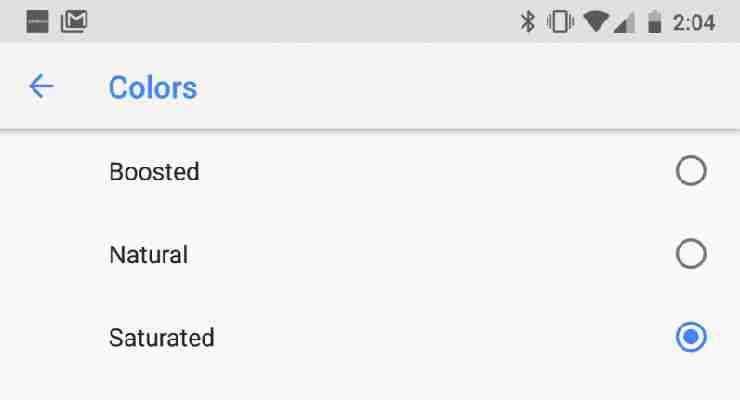Tap the 2:04 clock in status bar
This screenshot has height=400, width=740.
(694, 23)
